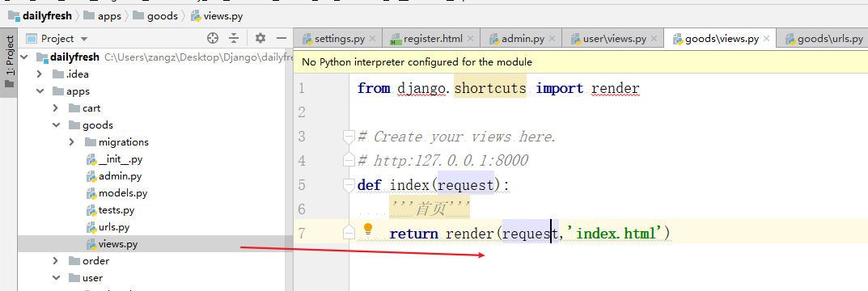Expand the .idea folder
868x291 pixels.
(40, 74)
